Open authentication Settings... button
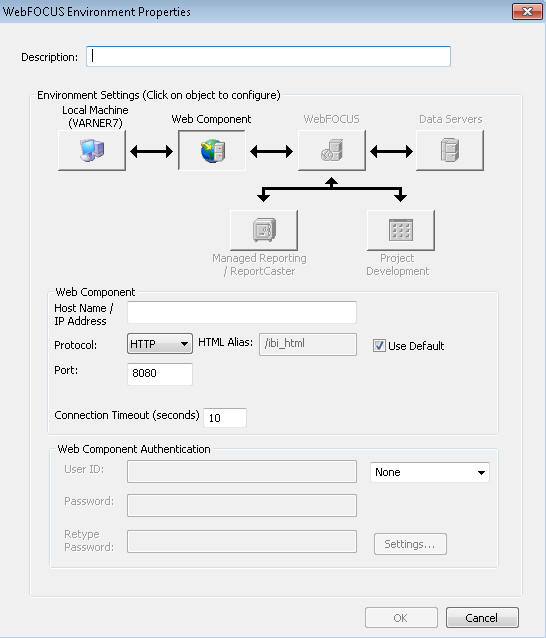 [x=410, y=544]
